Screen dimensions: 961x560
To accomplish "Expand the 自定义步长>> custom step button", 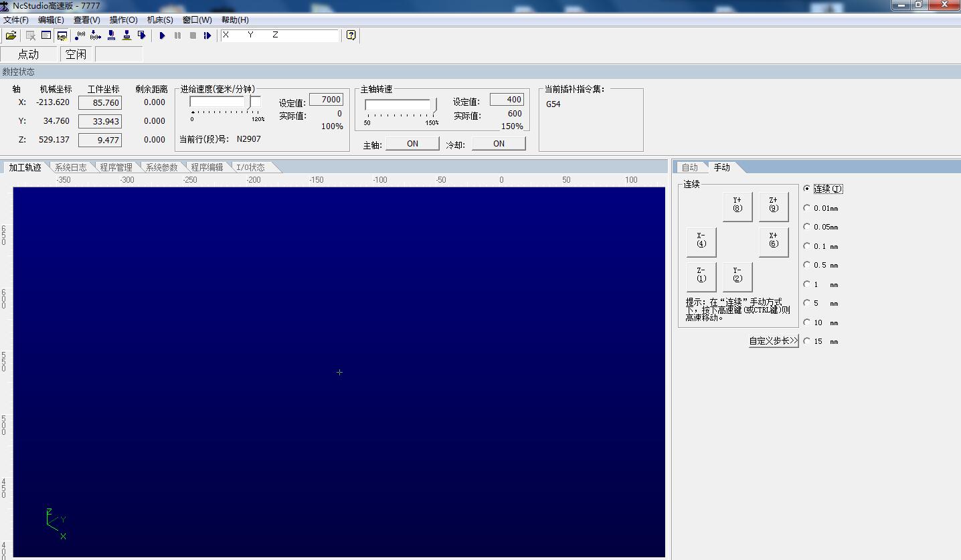I will coord(774,341).
